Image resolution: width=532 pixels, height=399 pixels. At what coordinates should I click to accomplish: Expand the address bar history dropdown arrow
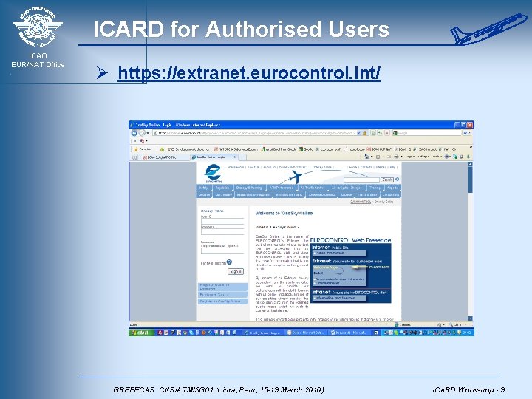coord(359,133)
